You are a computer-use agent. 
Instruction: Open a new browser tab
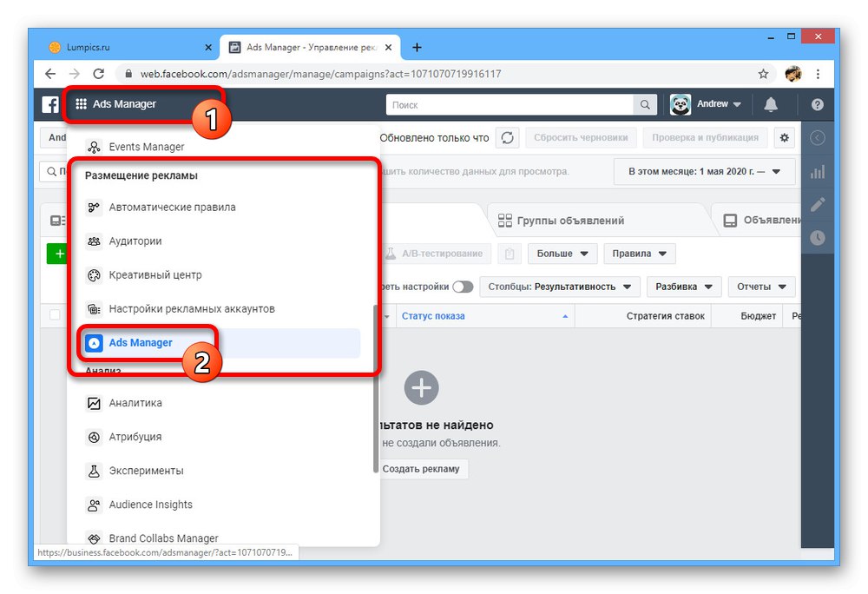tap(417, 48)
